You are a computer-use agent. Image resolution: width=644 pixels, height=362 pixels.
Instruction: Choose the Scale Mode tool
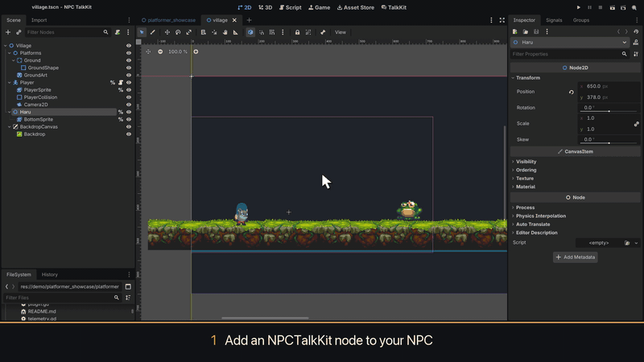coord(189,32)
